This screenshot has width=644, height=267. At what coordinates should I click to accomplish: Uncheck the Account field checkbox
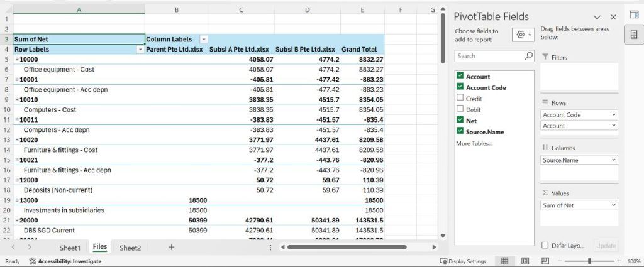point(460,76)
